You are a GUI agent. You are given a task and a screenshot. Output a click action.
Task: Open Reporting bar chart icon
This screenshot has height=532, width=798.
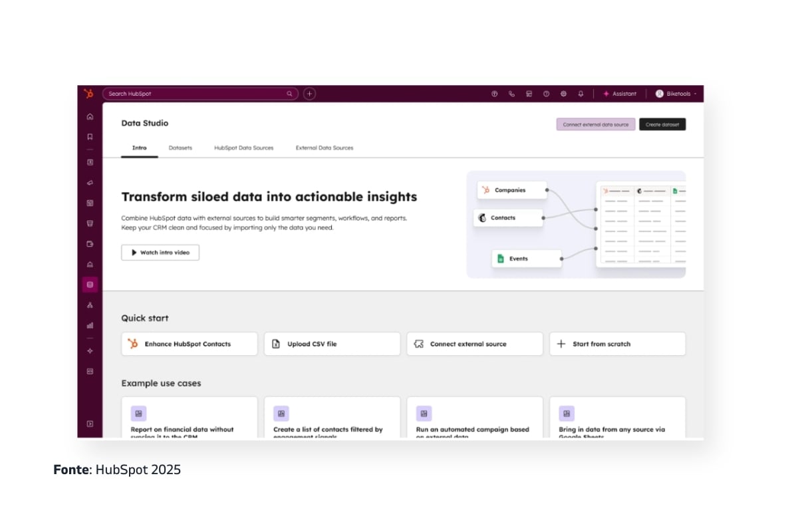[90, 326]
